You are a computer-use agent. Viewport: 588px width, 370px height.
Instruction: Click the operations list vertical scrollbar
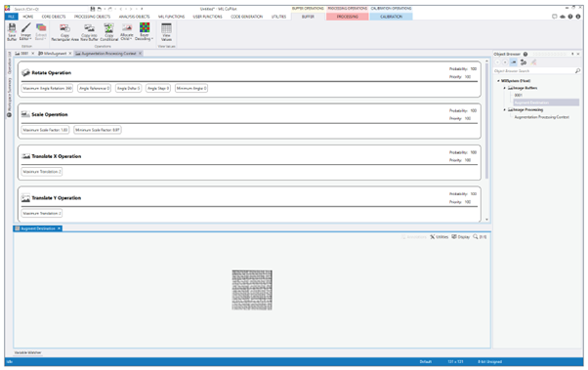click(486, 119)
